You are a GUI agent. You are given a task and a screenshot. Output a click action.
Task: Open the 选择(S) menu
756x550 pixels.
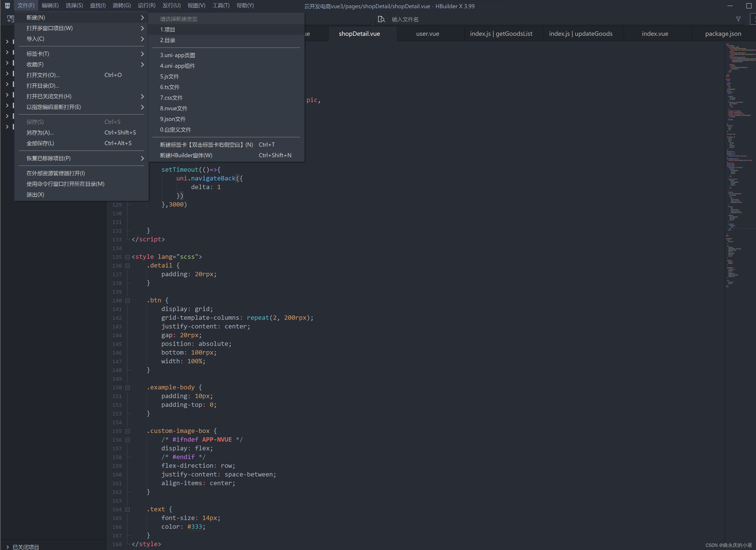click(74, 6)
